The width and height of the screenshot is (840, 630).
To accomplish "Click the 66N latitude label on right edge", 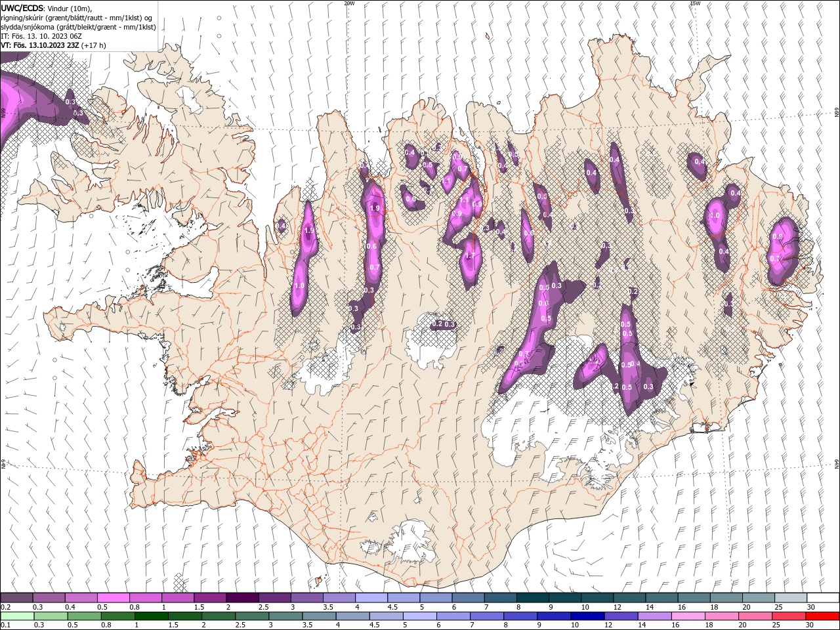I will click(x=836, y=112).
